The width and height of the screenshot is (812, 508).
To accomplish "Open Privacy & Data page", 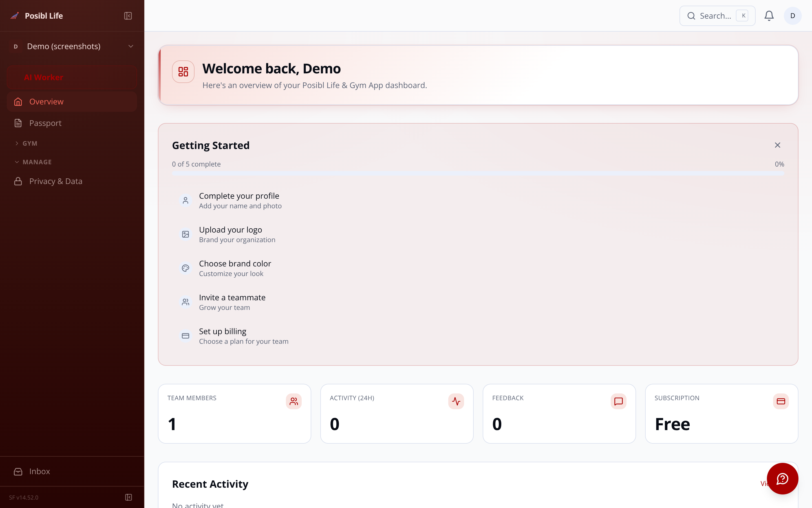I will (72, 181).
